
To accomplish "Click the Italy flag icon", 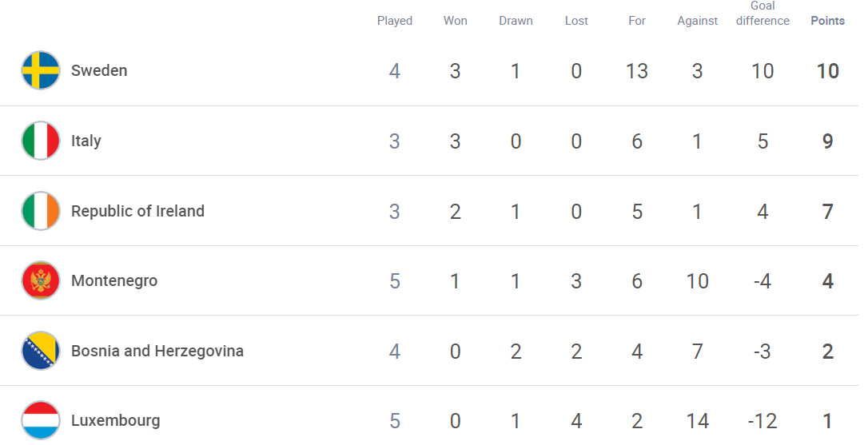I will [x=41, y=141].
